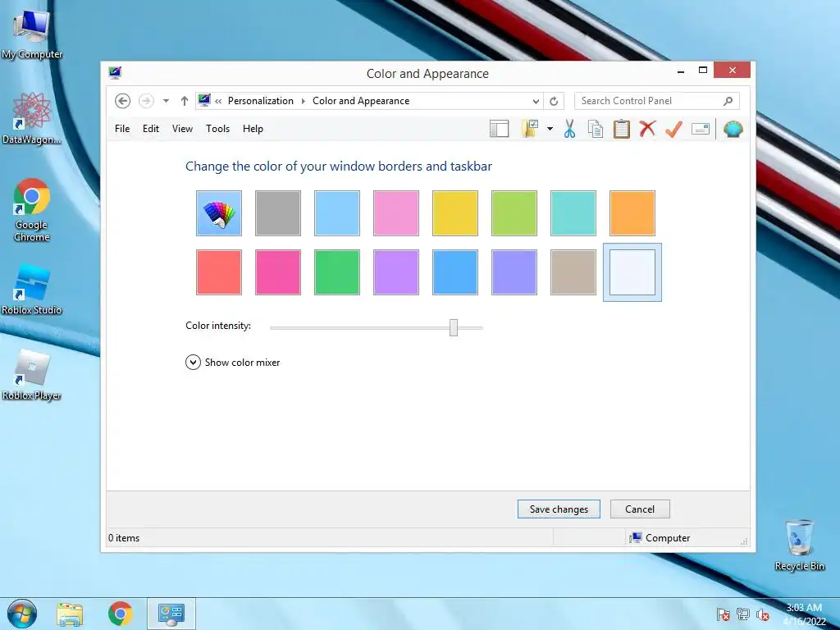Click the taskbar clock showing 3:03 AM
Image resolution: width=840 pixels, height=630 pixels.
[804, 614]
